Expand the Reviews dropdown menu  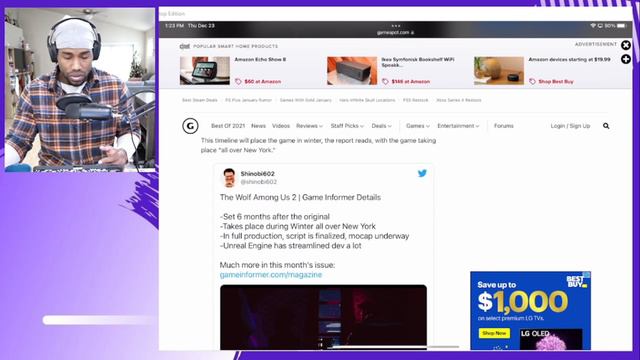click(309, 126)
